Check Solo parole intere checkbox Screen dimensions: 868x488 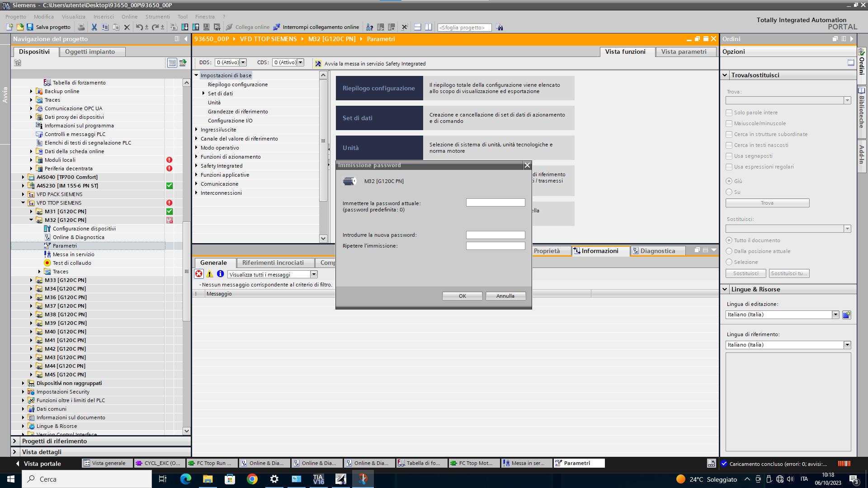[x=729, y=113]
